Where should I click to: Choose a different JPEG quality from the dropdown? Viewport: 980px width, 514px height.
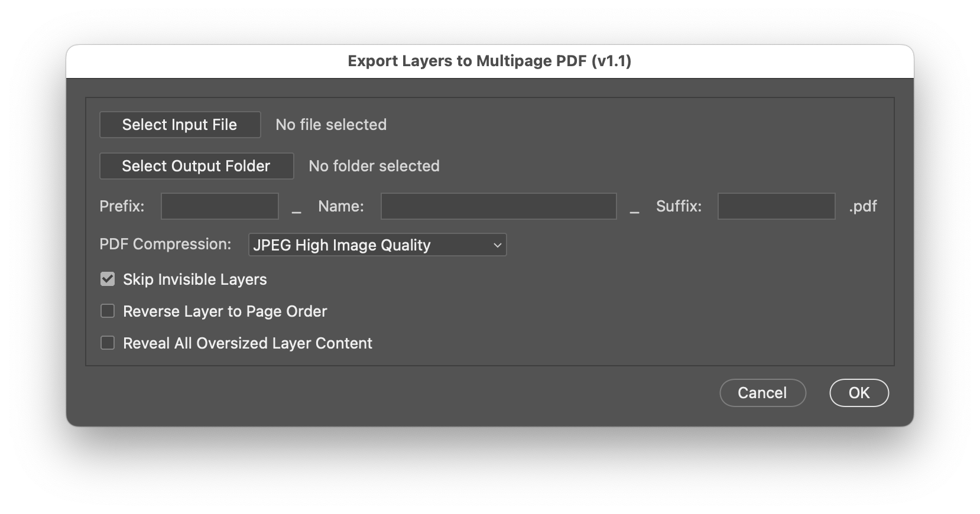pyautogui.click(x=377, y=245)
